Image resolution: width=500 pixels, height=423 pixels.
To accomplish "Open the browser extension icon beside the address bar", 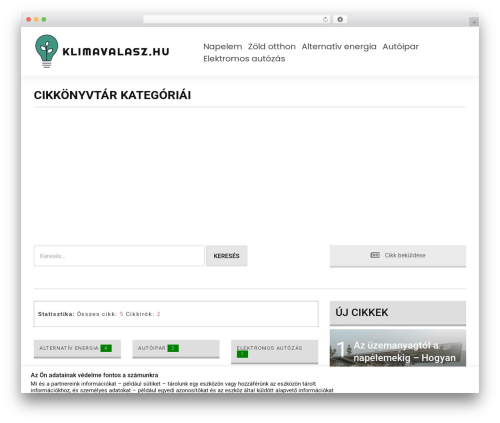I will [x=340, y=20].
